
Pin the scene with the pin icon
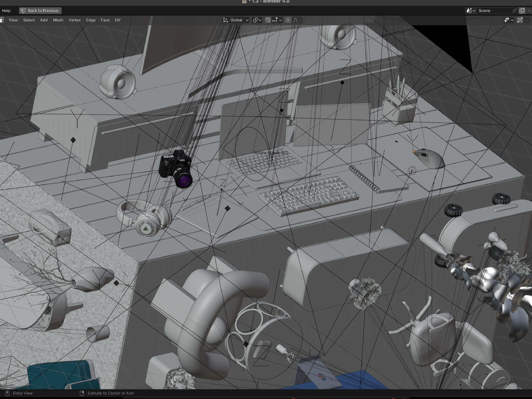(x=514, y=11)
